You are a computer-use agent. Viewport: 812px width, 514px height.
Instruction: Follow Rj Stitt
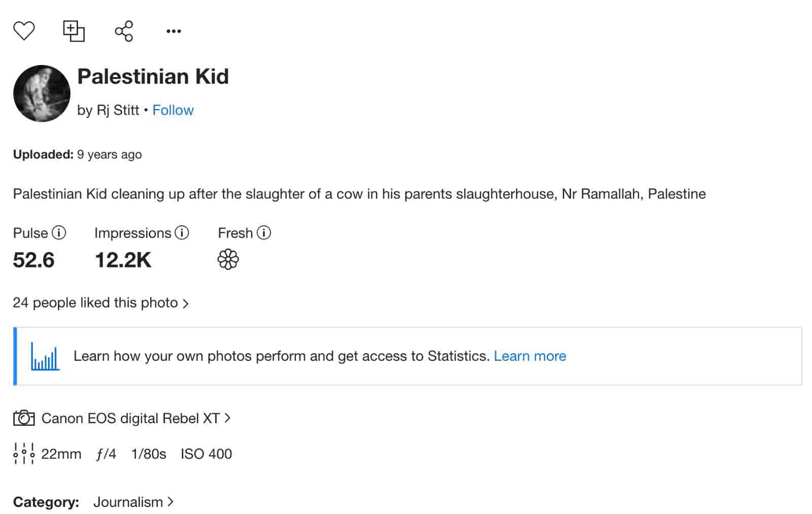coord(173,110)
